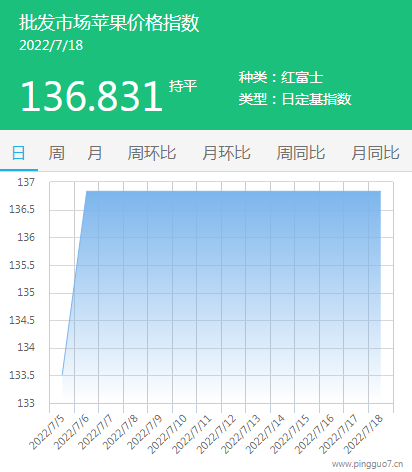Open the 周同比 tab

pos(301,153)
